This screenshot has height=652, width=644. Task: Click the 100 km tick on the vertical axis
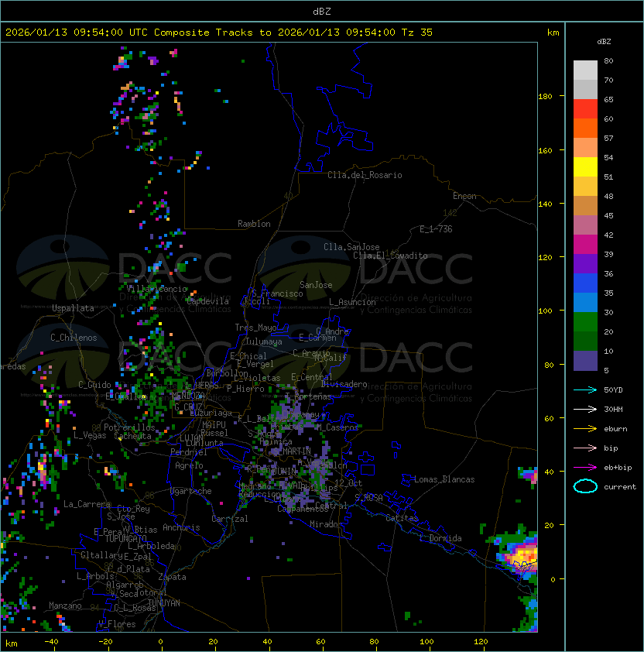(x=545, y=311)
